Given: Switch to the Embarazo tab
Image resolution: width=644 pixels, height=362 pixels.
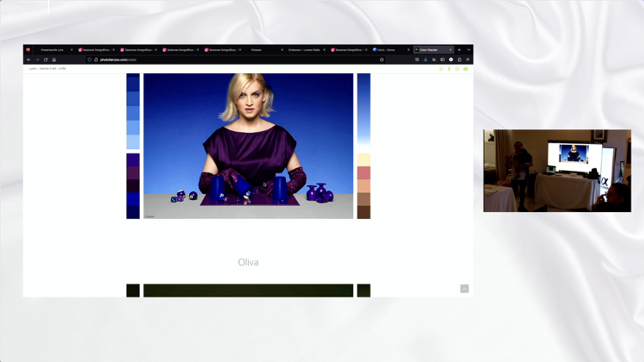Looking at the screenshot, I should tap(307, 50).
